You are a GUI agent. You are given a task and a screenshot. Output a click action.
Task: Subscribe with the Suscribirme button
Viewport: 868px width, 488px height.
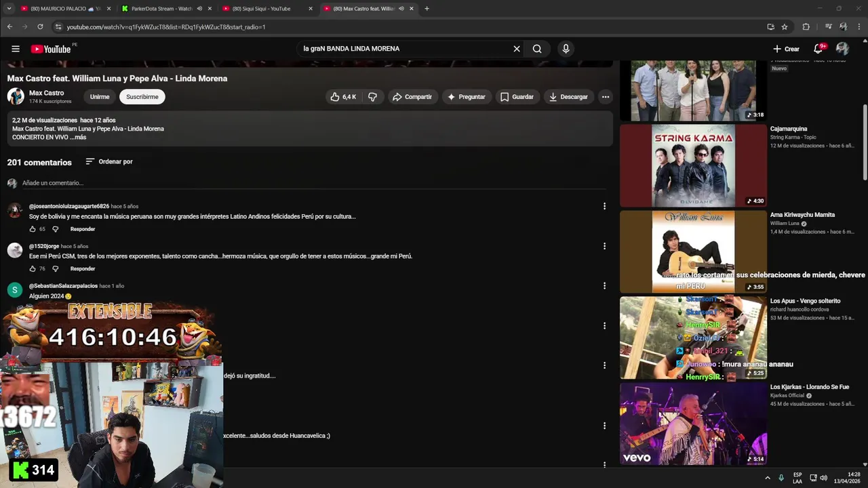coord(142,97)
